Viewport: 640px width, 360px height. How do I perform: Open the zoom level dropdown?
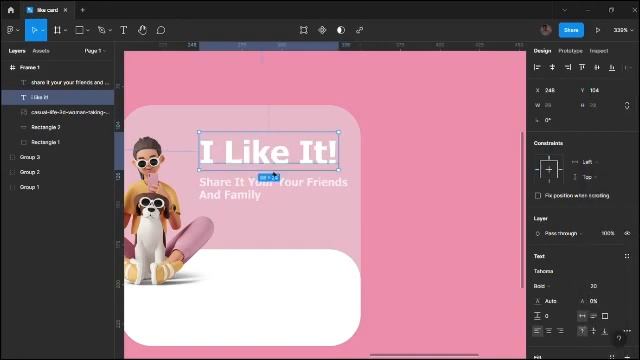623,30
